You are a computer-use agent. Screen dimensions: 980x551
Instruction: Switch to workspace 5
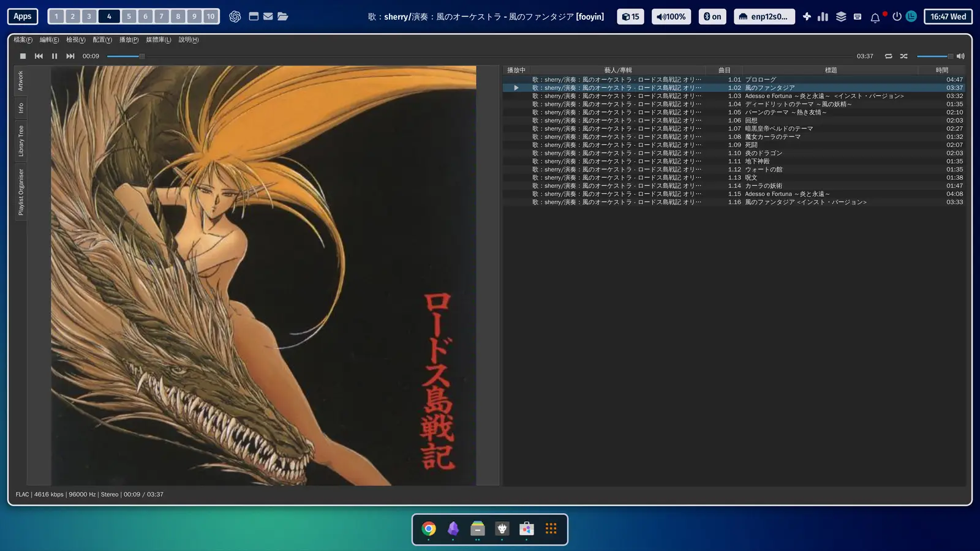(x=129, y=17)
